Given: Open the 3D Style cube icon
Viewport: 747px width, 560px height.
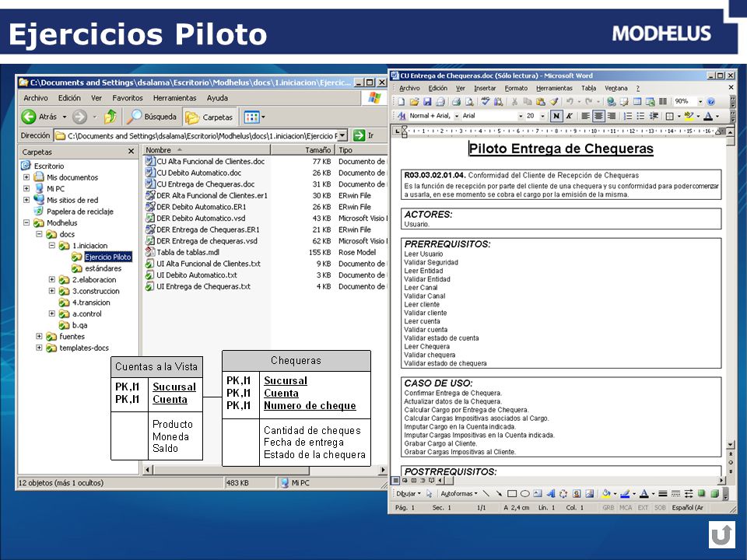Looking at the screenshot, I should (714, 494).
